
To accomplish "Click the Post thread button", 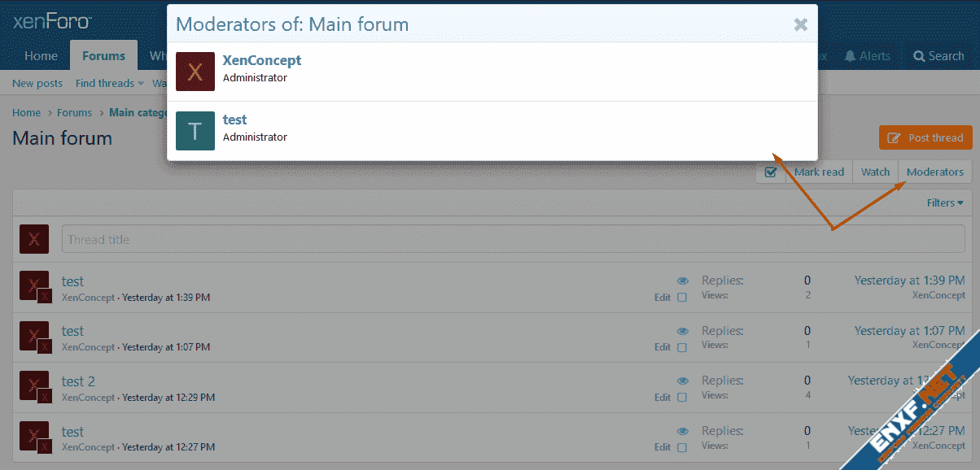I will coord(925,137).
